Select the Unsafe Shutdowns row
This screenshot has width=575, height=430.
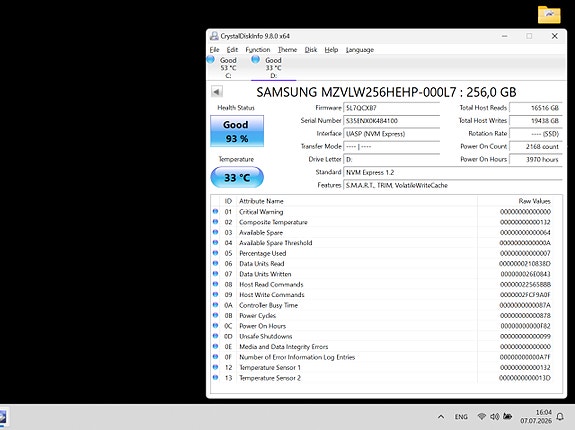click(381, 336)
